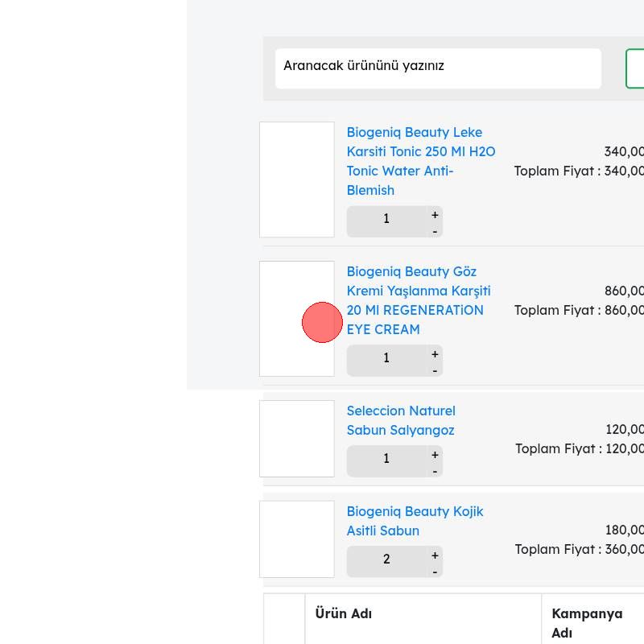Decrease quantity of Kojik Asitli Sabun
This screenshot has height=644, width=644.
point(435,572)
